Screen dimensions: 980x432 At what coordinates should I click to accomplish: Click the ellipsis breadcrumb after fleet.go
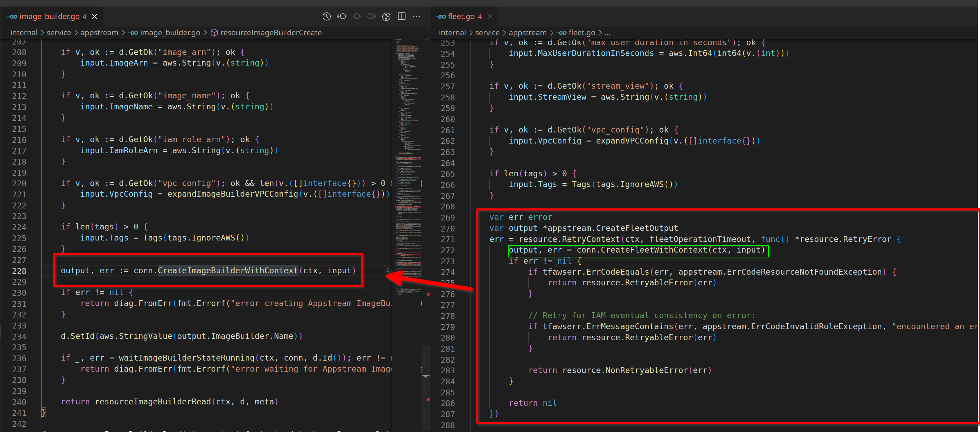click(x=608, y=33)
